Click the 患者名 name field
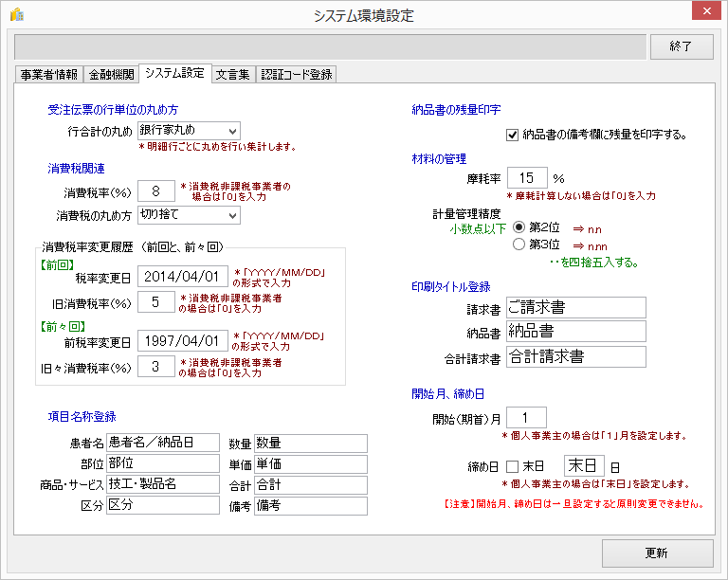The height and width of the screenshot is (580, 728). (163, 443)
